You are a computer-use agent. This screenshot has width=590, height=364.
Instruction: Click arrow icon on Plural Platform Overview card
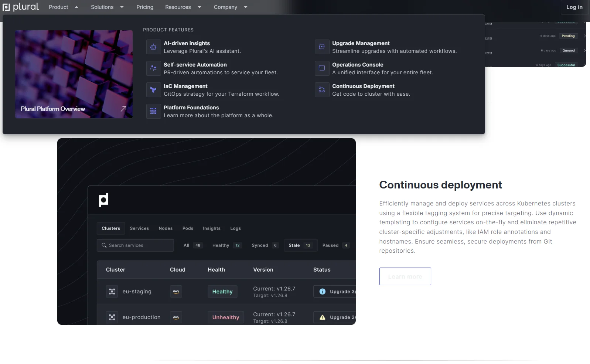(123, 109)
